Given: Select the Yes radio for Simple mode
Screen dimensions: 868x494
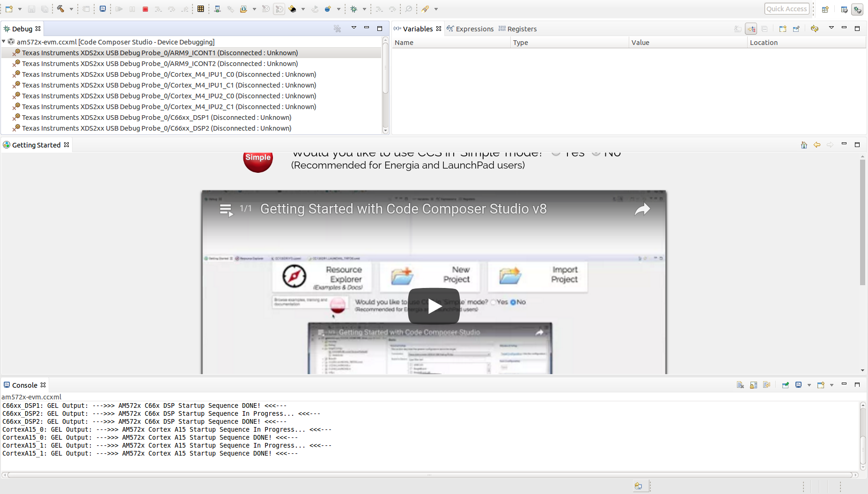Looking at the screenshot, I should pos(556,153).
